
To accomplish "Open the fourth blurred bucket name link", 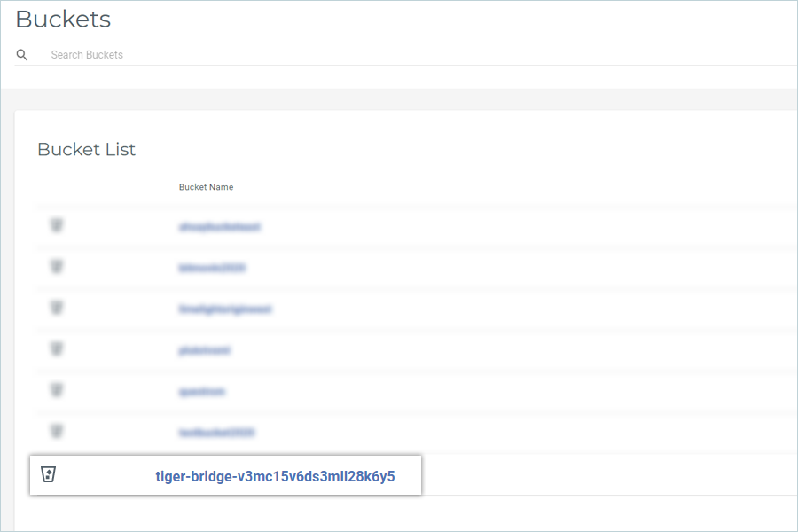I will pos(204,350).
